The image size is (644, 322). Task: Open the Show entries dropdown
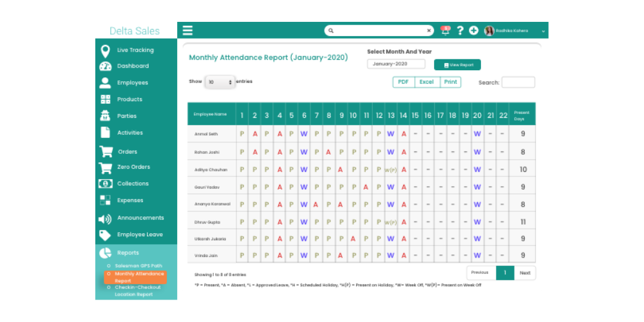220,82
